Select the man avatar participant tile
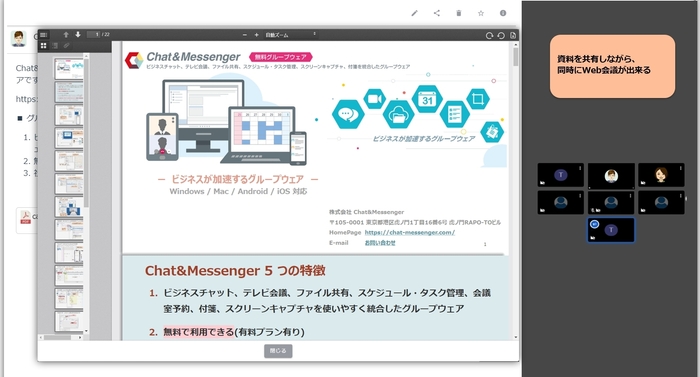The width and height of the screenshot is (700, 377). point(611,175)
